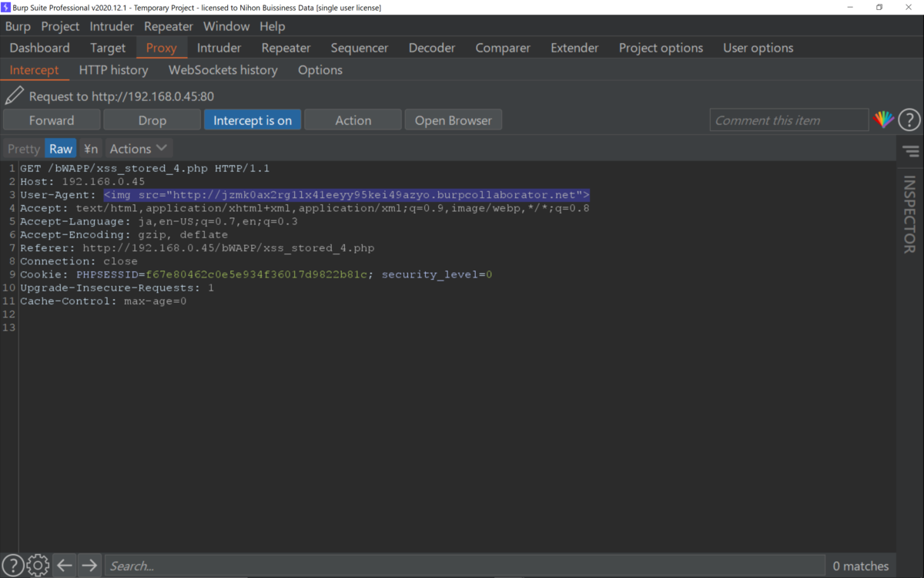Open the Inspector hamburger menu icon

click(x=911, y=151)
